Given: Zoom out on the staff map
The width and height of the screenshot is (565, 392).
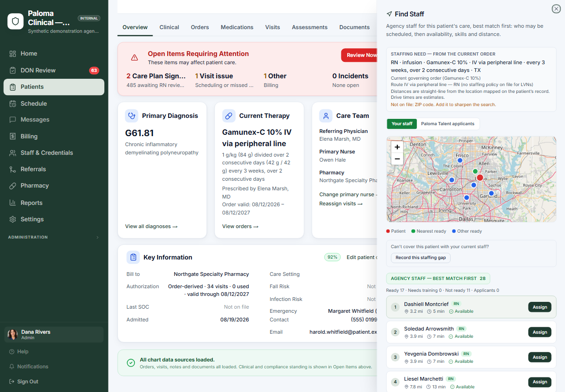Looking at the screenshot, I should [397, 159].
